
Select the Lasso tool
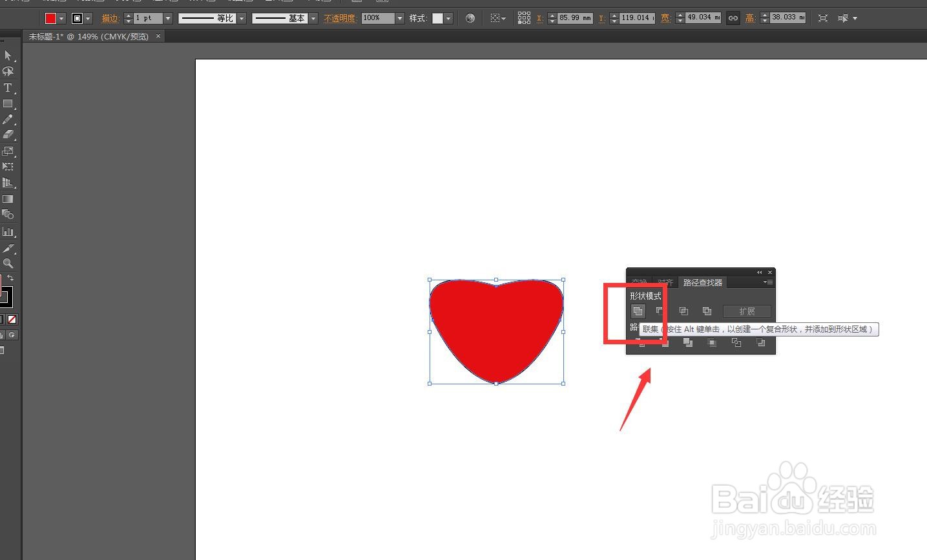8,71
